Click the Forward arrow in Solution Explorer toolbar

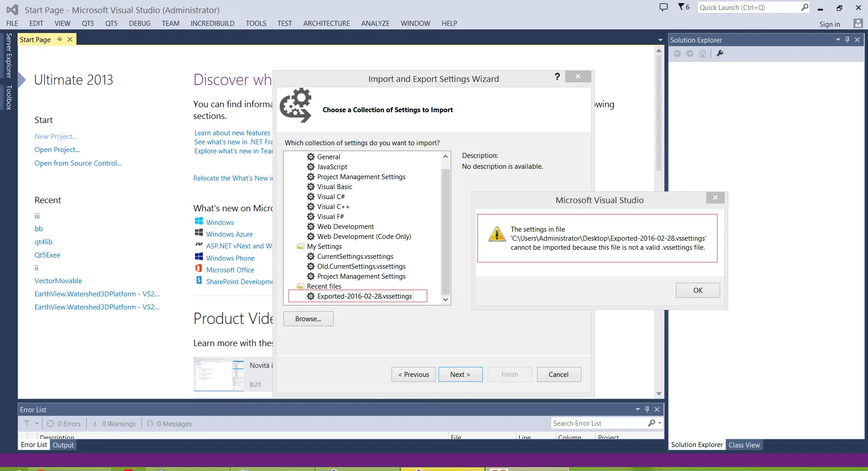690,53
